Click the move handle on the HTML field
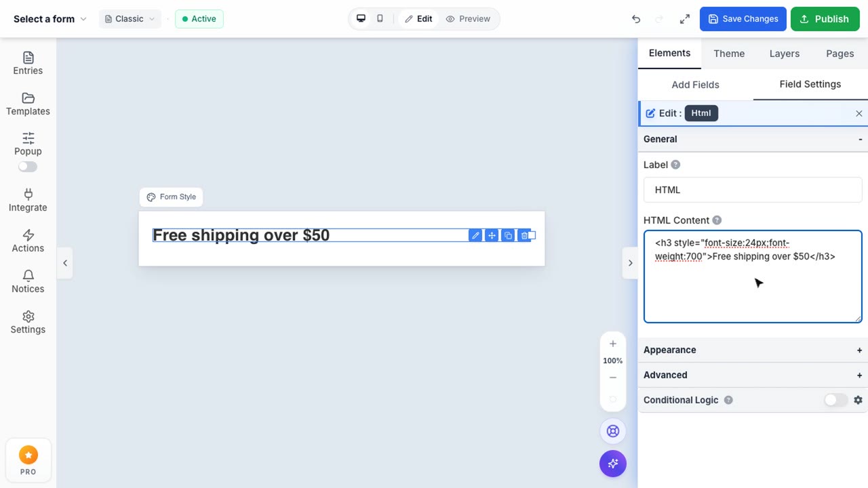This screenshot has height=488, width=868. [492, 235]
